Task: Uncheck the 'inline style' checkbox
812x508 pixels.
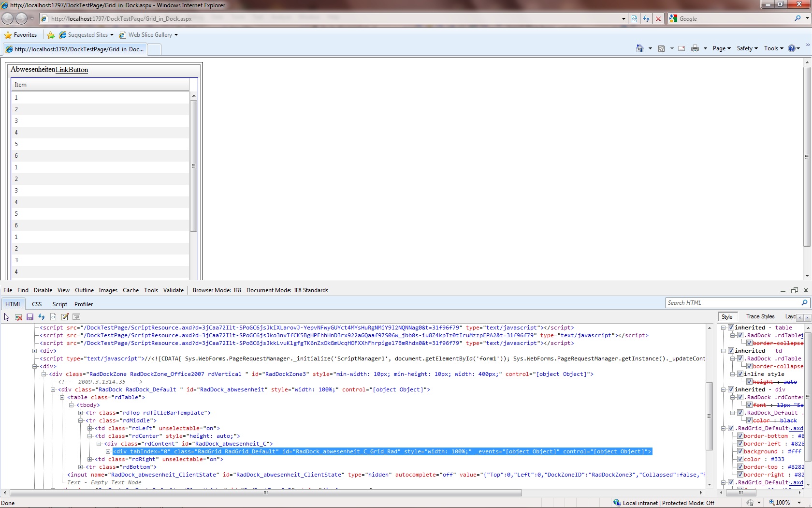Action: coord(740,374)
